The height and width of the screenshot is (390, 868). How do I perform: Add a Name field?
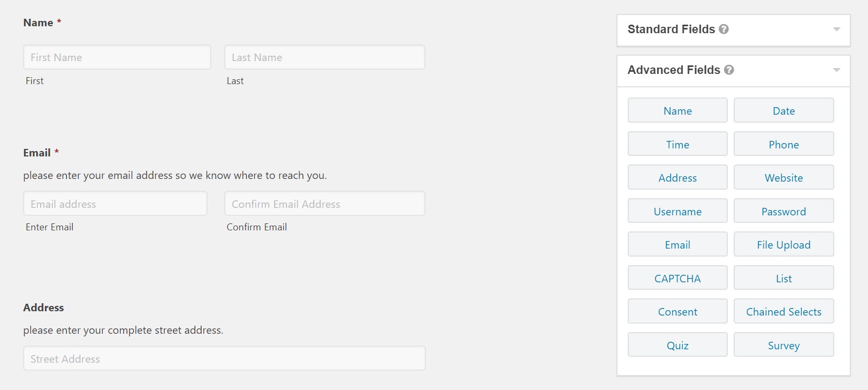(x=677, y=110)
